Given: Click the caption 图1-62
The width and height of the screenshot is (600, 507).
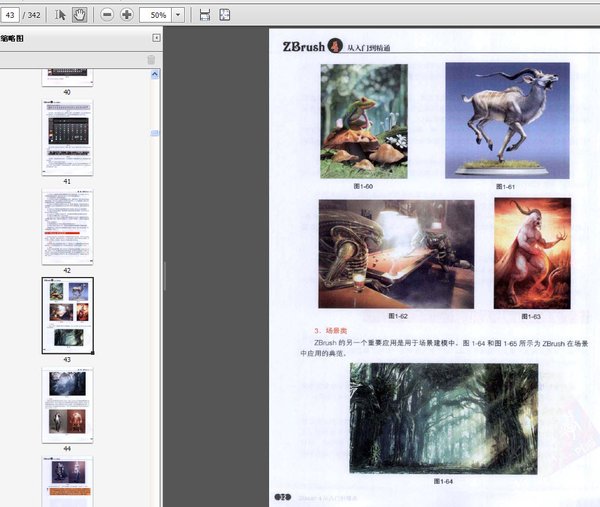Looking at the screenshot, I should [x=398, y=316].
